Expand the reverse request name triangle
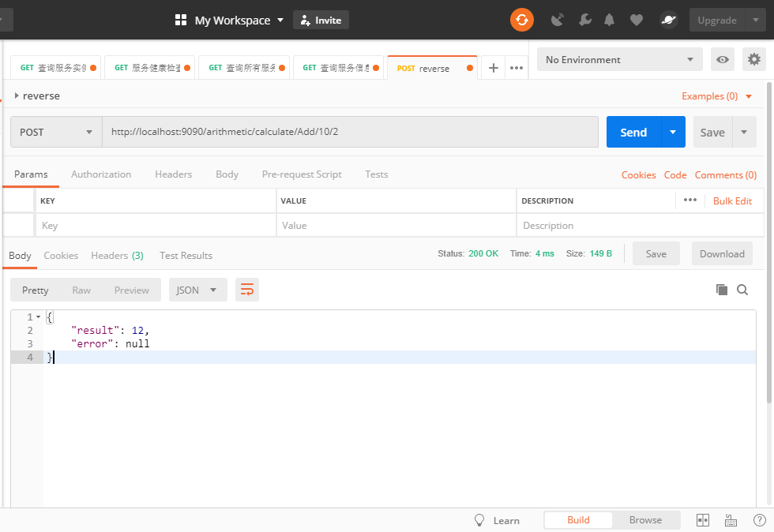This screenshot has width=774, height=532. tap(17, 96)
